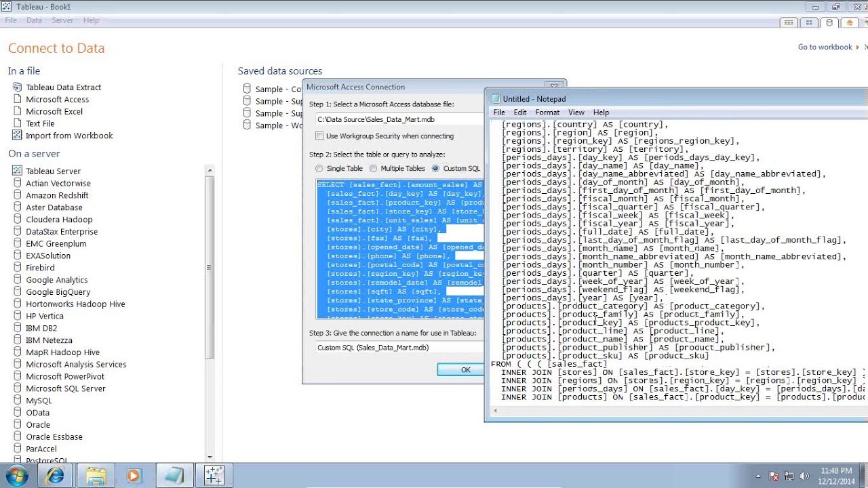Click the Access database file path field
Screen dimensions: 868x488
[399, 119]
